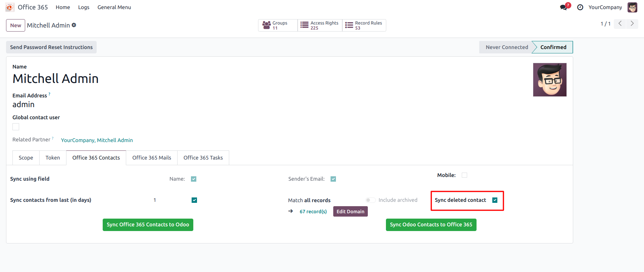Open the gear actions menu beside Mitchell Admin
The height and width of the screenshot is (272, 644).
point(74,25)
